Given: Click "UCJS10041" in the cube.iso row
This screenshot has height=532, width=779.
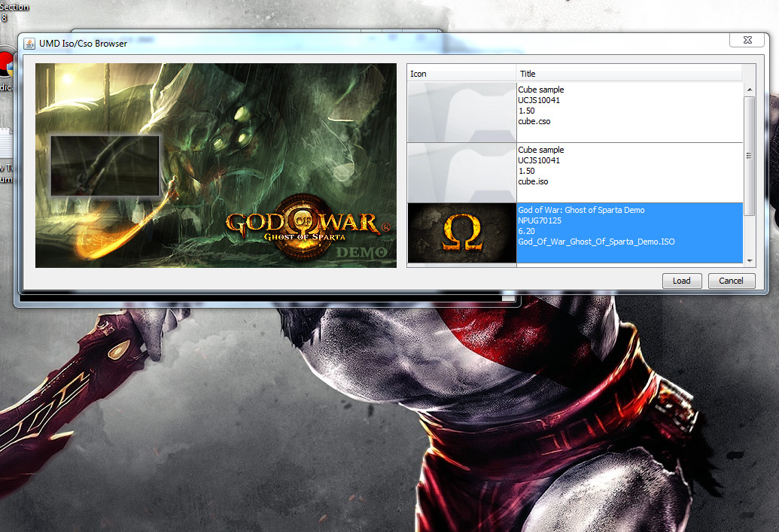Looking at the screenshot, I should click(539, 160).
